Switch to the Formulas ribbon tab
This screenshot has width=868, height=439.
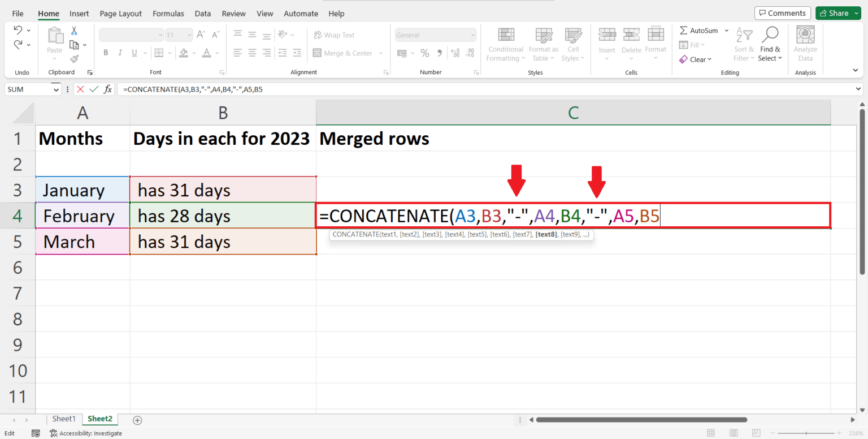168,13
